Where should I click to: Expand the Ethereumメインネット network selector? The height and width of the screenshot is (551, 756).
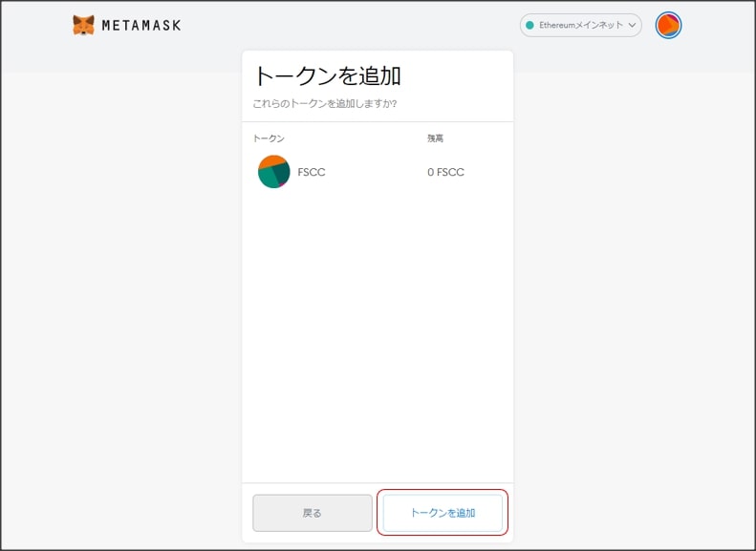pyautogui.click(x=580, y=26)
